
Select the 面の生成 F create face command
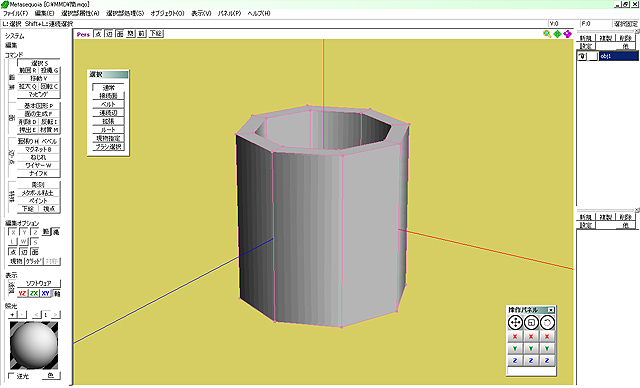coord(39,114)
